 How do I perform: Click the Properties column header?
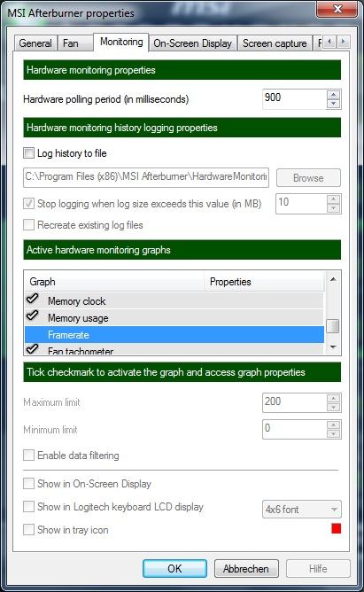tap(264, 282)
